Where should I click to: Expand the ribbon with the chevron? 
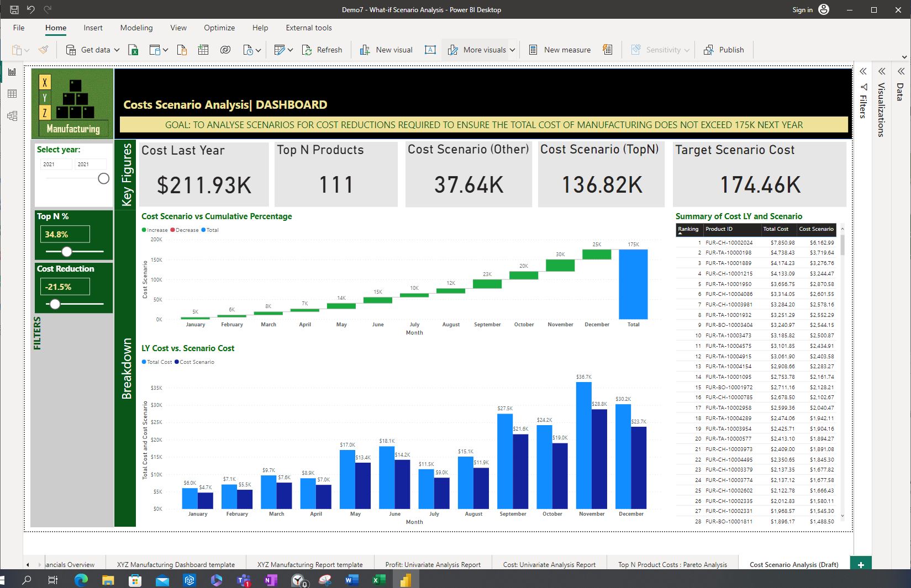[x=904, y=57]
